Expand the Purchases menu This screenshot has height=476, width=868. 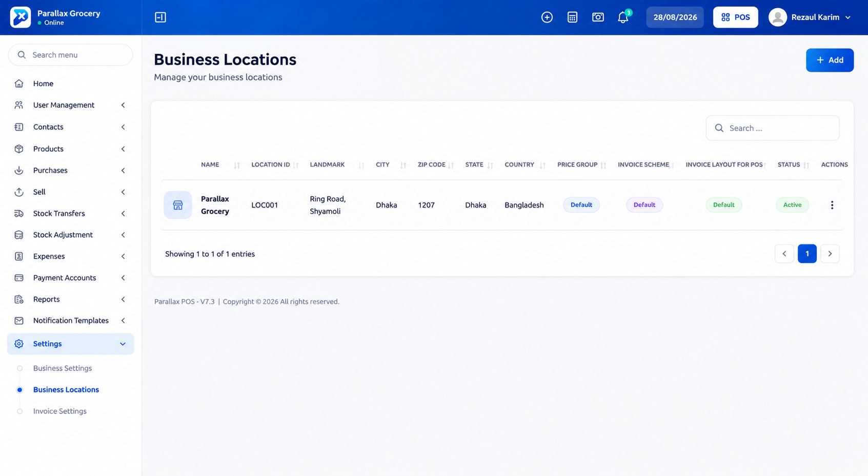pyautogui.click(x=71, y=171)
